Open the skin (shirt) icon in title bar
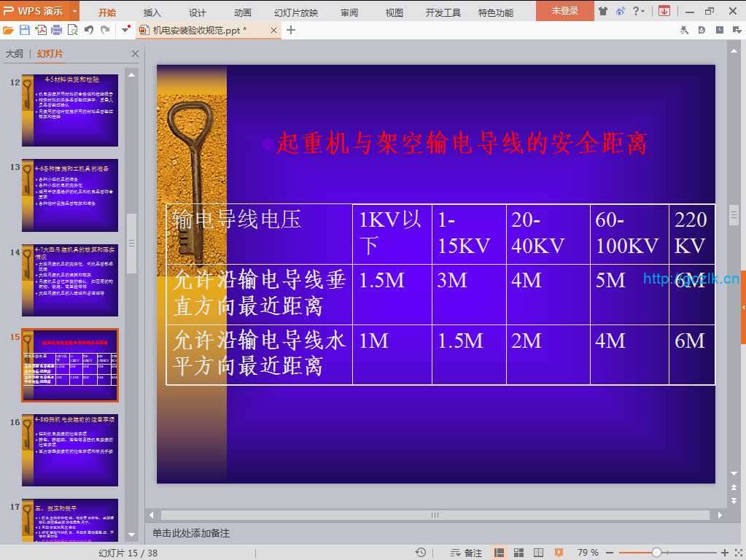Screen dimensions: 746x560 pos(602,11)
